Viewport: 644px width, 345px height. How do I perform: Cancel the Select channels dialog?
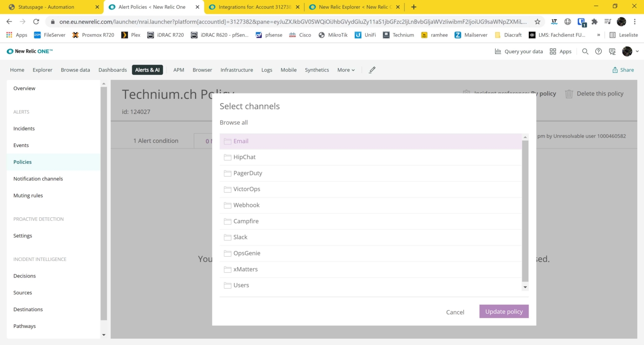455,312
